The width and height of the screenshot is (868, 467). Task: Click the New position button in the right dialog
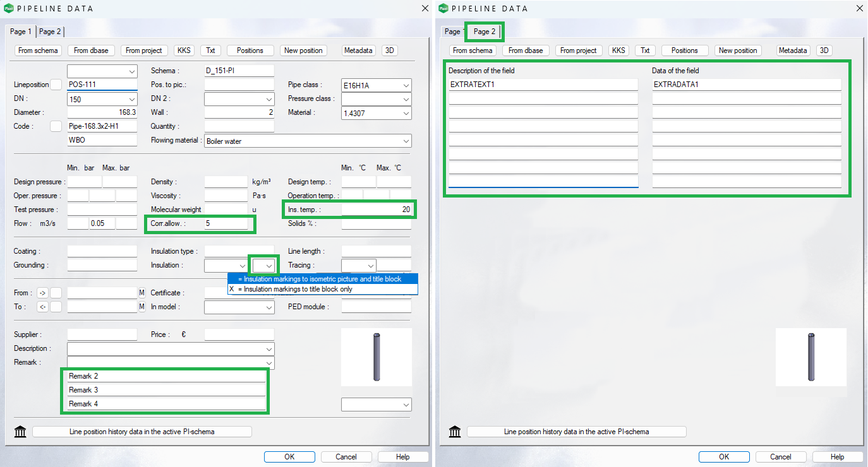pyautogui.click(x=738, y=50)
